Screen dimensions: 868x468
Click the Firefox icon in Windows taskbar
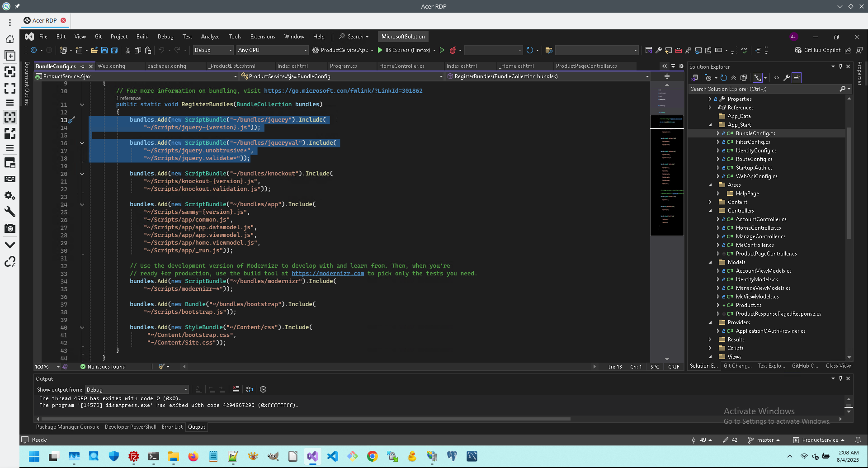[x=193, y=456]
